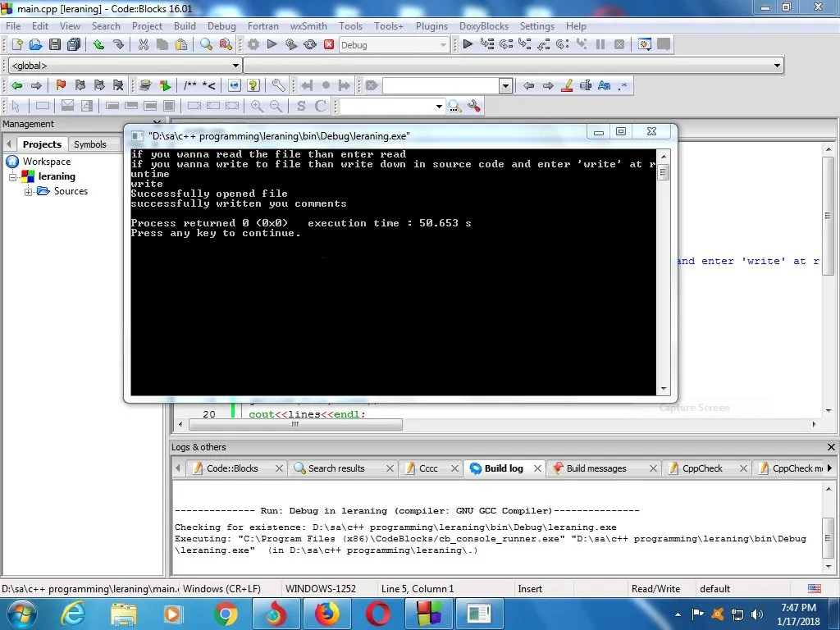Collapse the leraning project node
Viewport: 840px width, 630px height.
(13, 177)
